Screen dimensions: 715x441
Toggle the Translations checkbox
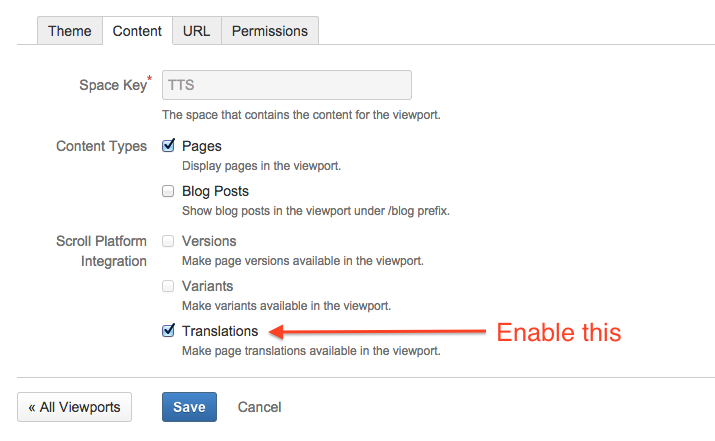168,331
